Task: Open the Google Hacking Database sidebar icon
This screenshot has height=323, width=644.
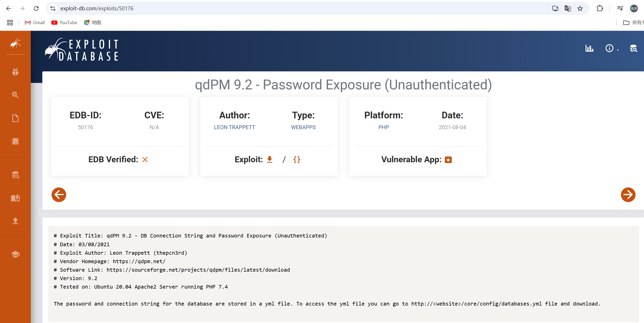Action: tap(15, 95)
